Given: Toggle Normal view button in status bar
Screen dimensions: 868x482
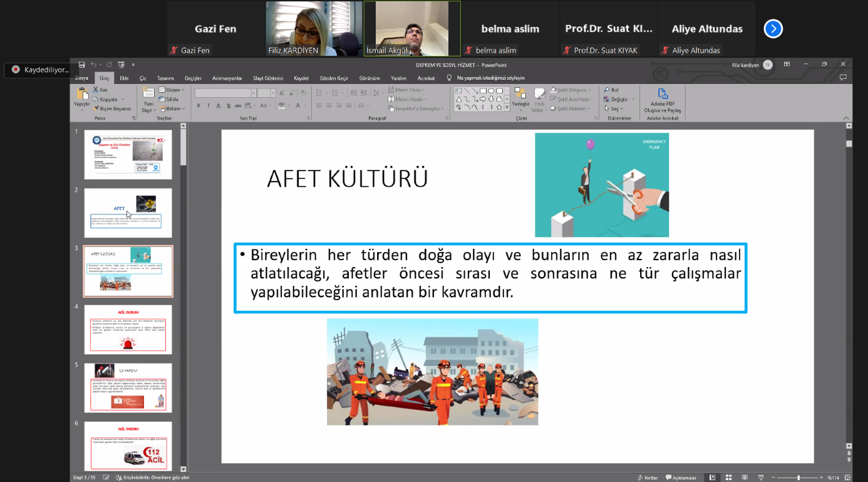Looking at the screenshot, I should (712, 478).
